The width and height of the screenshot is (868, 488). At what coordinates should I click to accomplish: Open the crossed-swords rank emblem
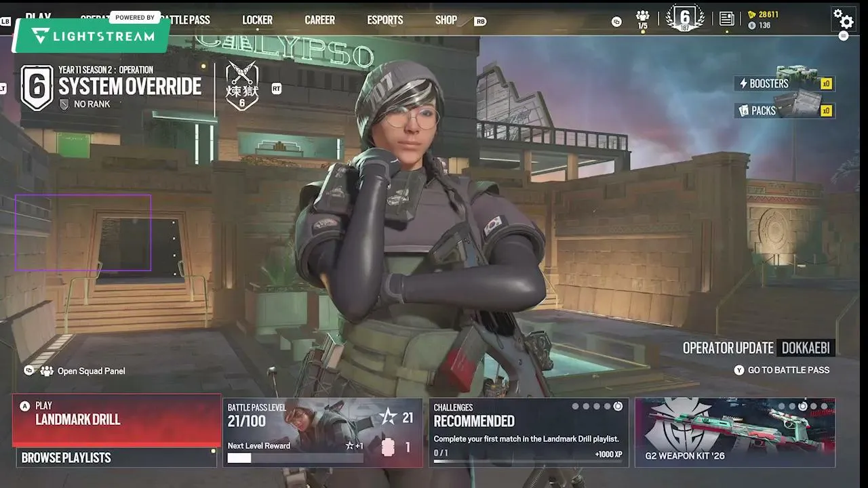[242, 85]
